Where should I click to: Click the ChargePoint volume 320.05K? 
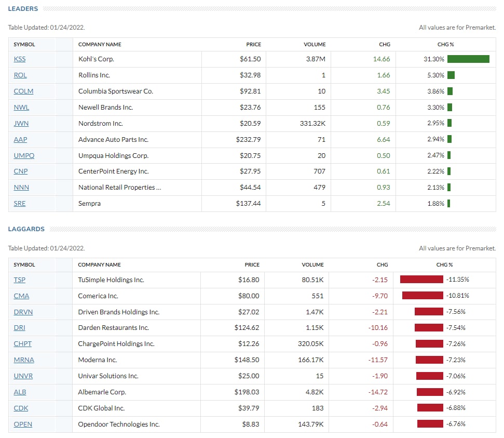[310, 344]
